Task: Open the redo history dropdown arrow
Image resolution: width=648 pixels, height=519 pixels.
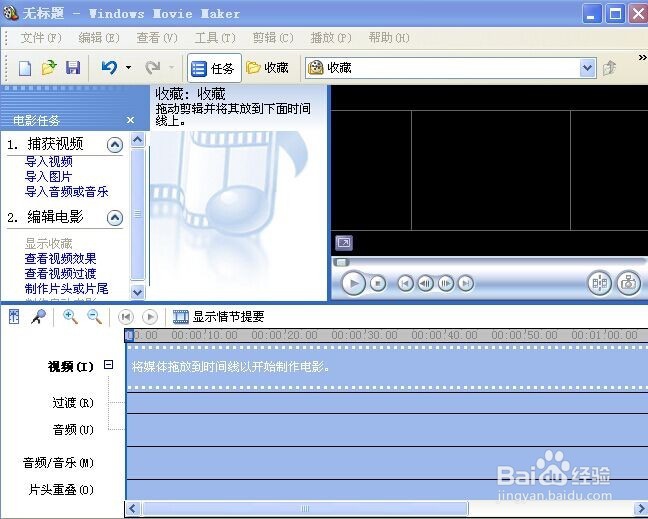Action: pos(172,67)
